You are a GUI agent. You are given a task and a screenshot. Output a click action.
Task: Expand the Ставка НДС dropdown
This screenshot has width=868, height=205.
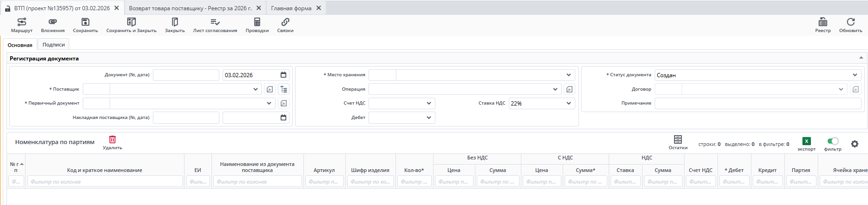[569, 103]
